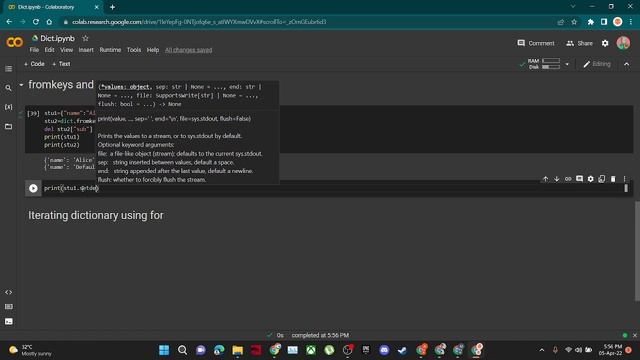The height and width of the screenshot is (360, 640).
Task: Open notebook settings gear in header
Action: (605, 43)
